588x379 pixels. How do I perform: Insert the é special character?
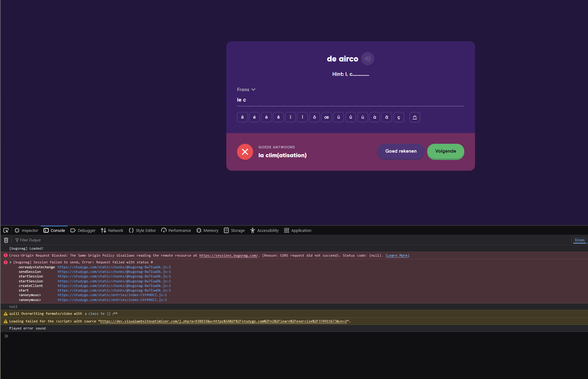pos(254,117)
